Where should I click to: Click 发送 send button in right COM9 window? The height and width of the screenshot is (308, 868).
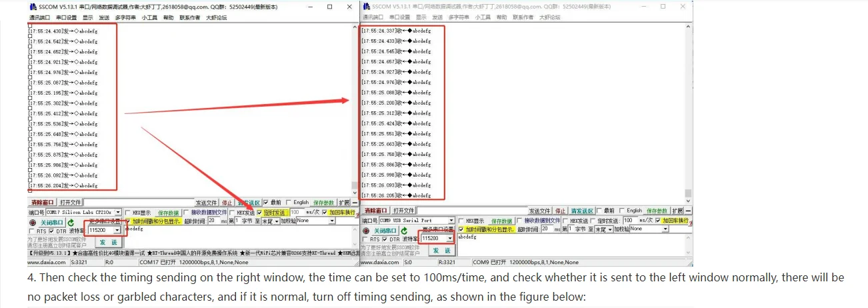point(442,250)
